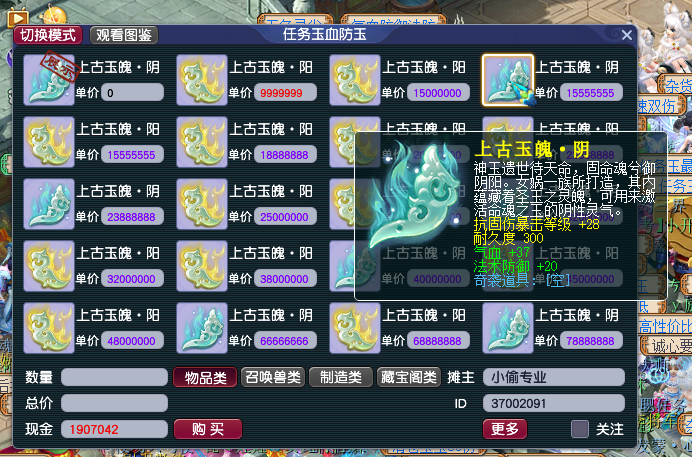Switch to the 物品类 category tab
This screenshot has height=457, width=692.
[x=205, y=378]
